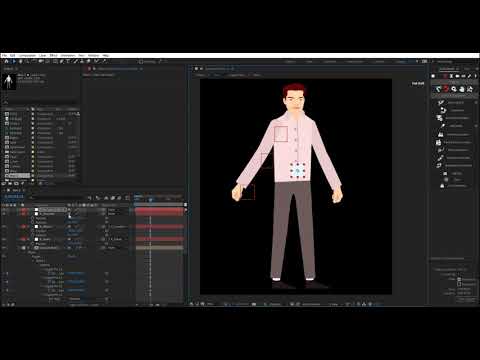
Task: Toggle Hide Shy Layers in the timeline
Action: point(106,198)
